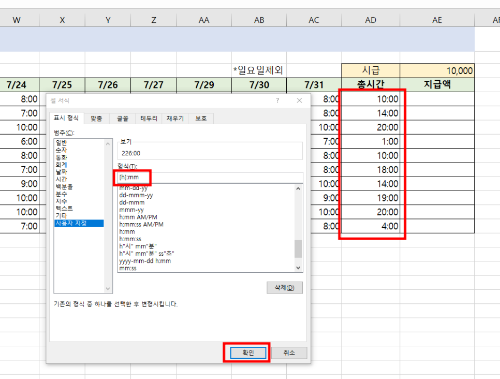
Task: Select column header Z
Action: pos(154,20)
